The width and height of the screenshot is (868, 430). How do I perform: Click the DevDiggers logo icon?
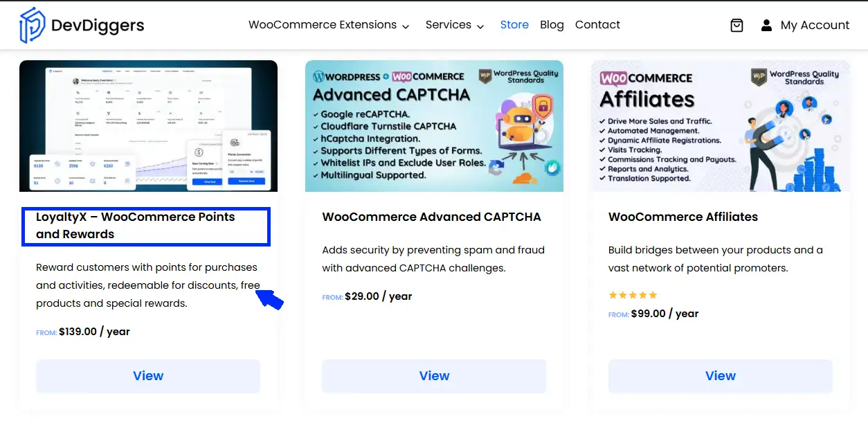point(32,25)
